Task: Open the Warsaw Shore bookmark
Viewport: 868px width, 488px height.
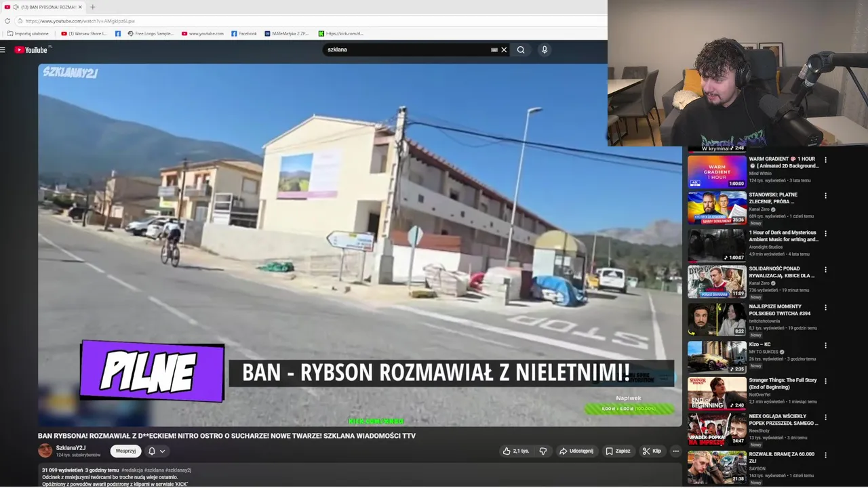Action: 84,33
